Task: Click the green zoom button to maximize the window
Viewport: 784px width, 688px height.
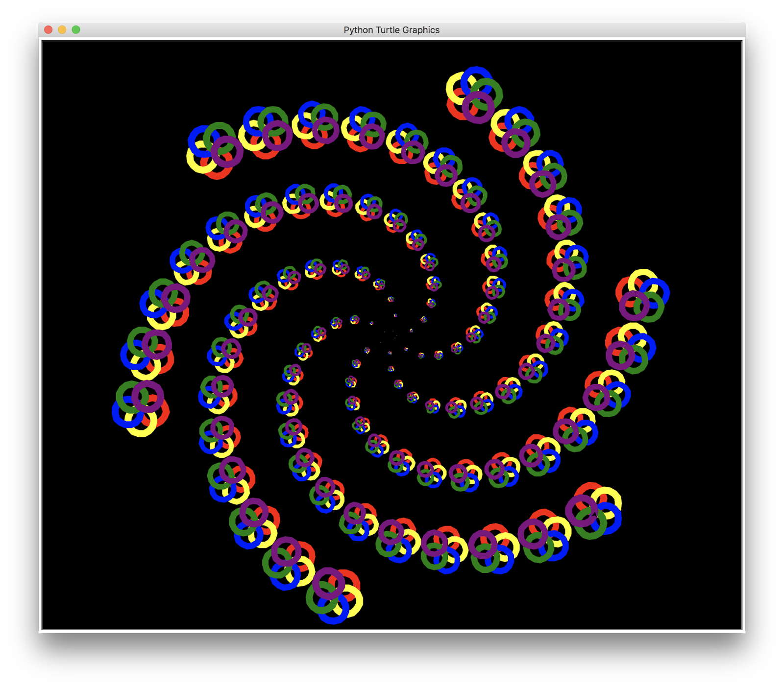Action: (x=75, y=29)
